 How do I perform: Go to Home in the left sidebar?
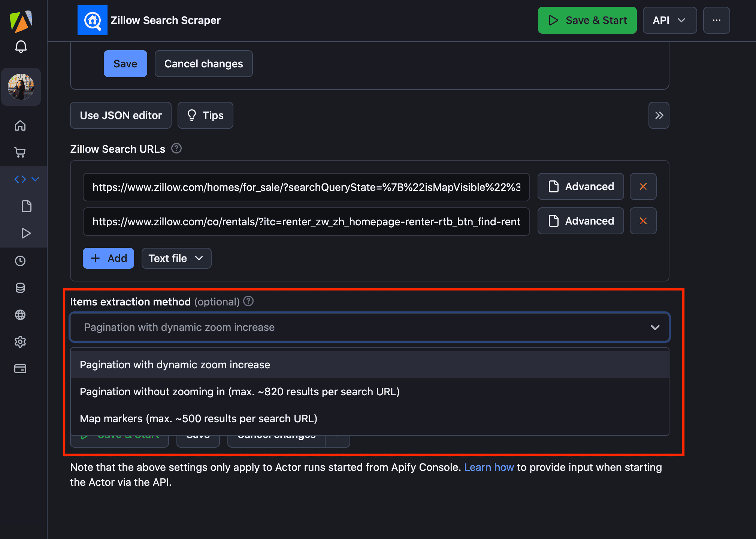20,126
